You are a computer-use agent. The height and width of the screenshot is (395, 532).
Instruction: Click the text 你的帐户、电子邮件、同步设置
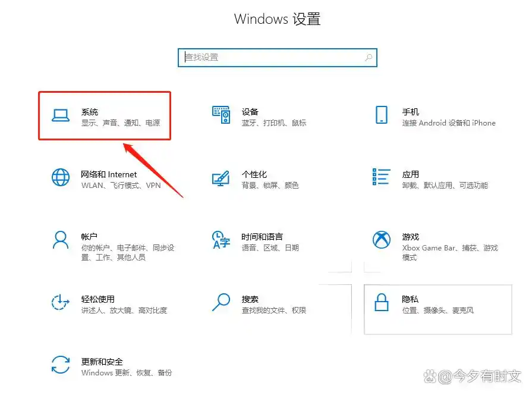pos(128,252)
